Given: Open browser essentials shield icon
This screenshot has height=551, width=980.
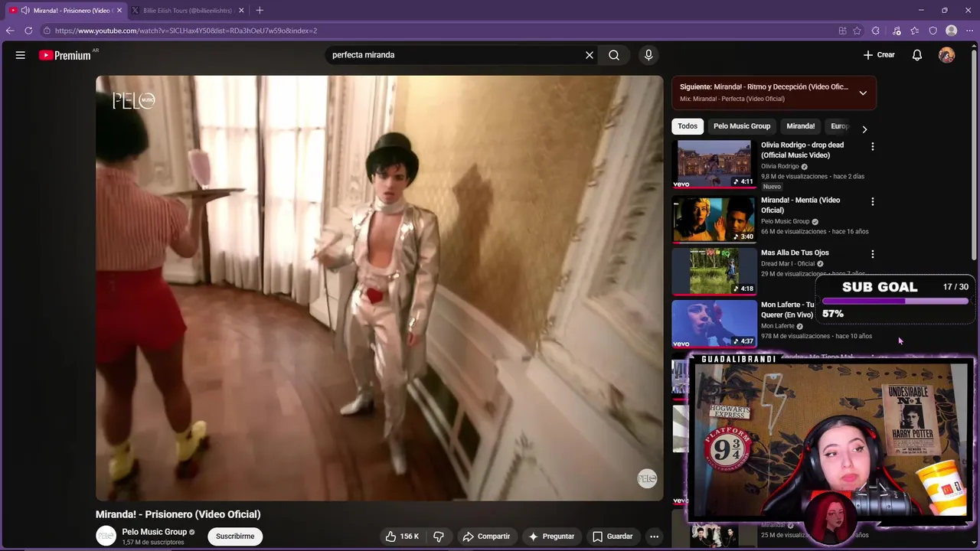Looking at the screenshot, I should coord(933,31).
